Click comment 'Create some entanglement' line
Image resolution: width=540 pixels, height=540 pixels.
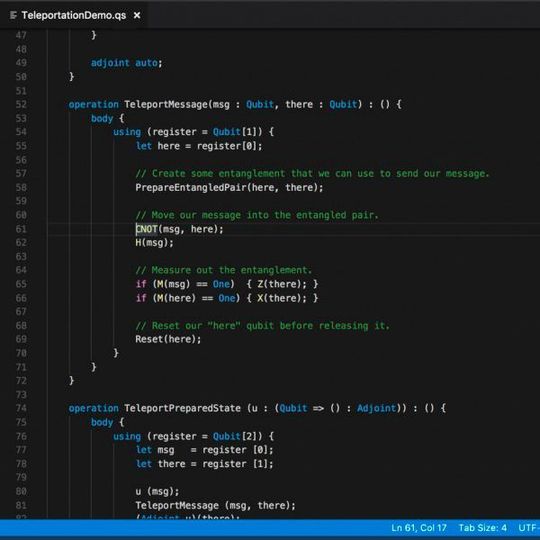312,174
